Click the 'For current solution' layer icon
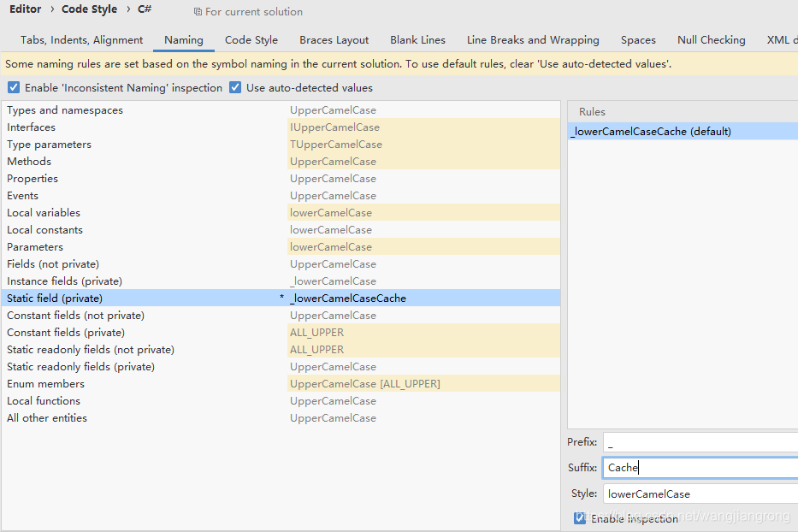The height and width of the screenshot is (532, 798). [x=198, y=12]
